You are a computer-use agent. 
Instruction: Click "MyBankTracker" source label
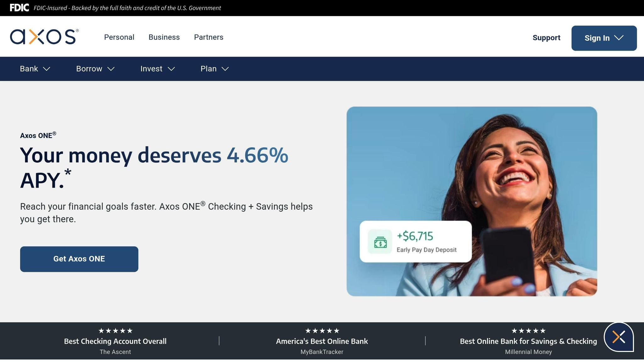(x=322, y=352)
